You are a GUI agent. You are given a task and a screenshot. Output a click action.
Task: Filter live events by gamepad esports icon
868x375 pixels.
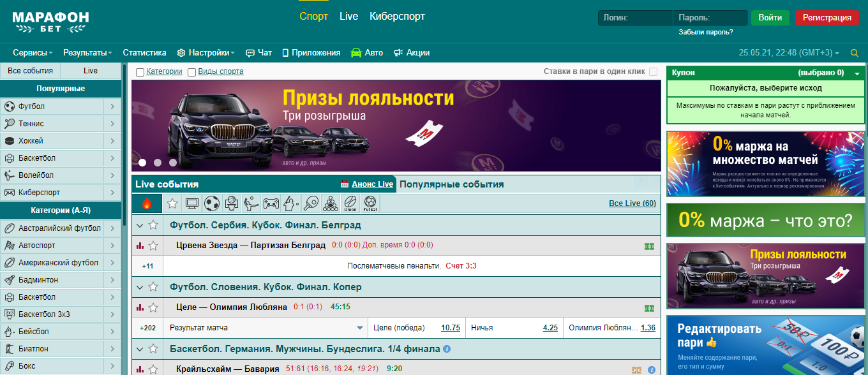click(271, 204)
